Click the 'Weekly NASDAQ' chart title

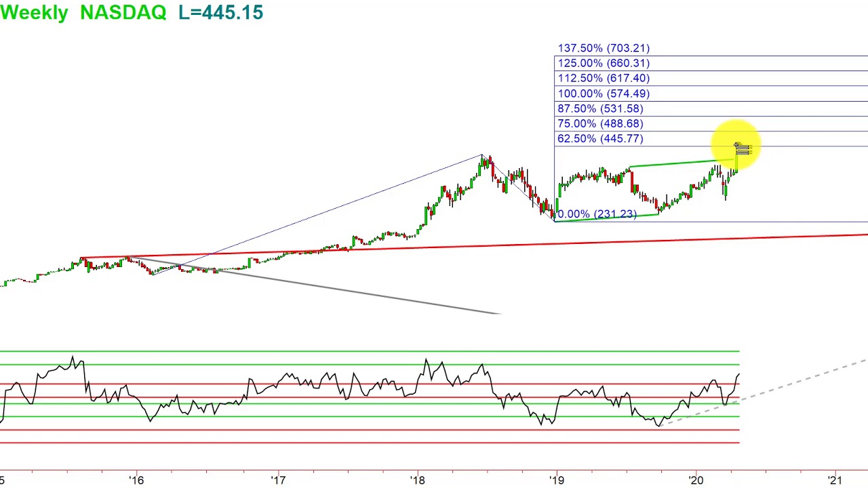[83, 12]
